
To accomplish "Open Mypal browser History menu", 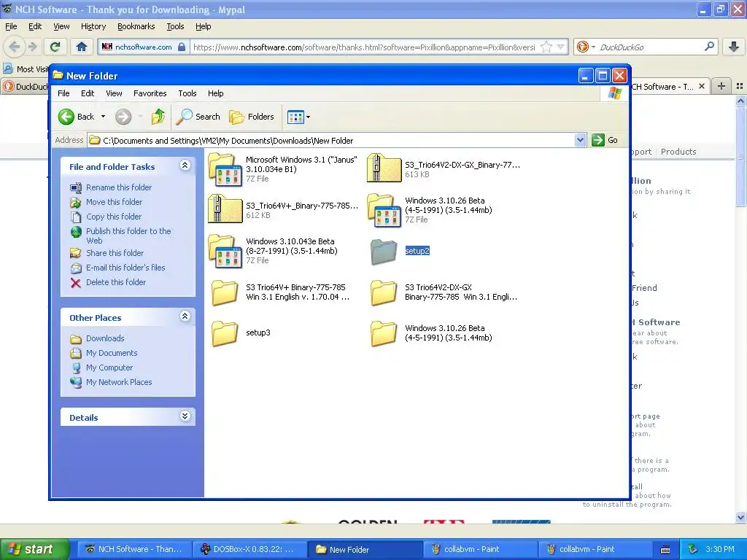I will pyautogui.click(x=93, y=27).
